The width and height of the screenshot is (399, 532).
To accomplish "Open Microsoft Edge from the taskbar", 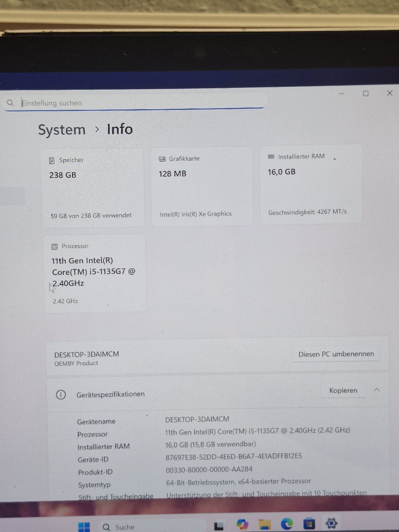I will [x=287, y=524].
